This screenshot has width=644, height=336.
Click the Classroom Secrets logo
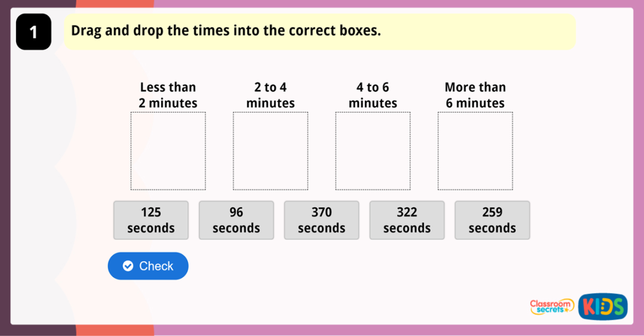(551, 307)
